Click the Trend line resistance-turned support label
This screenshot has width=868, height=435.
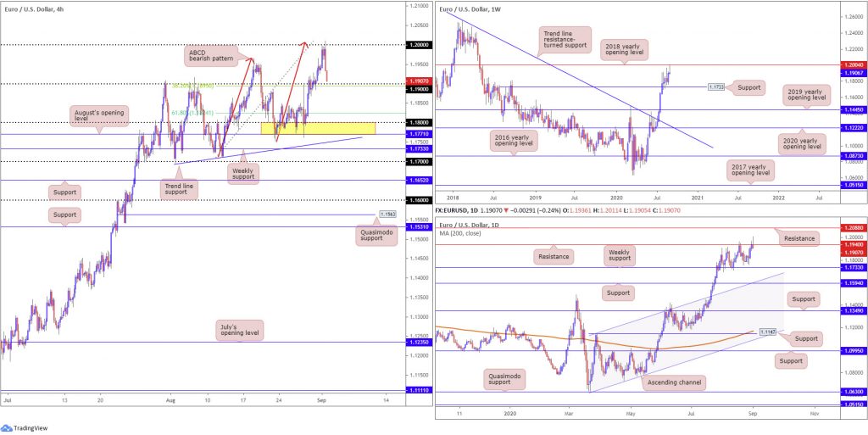click(x=564, y=39)
